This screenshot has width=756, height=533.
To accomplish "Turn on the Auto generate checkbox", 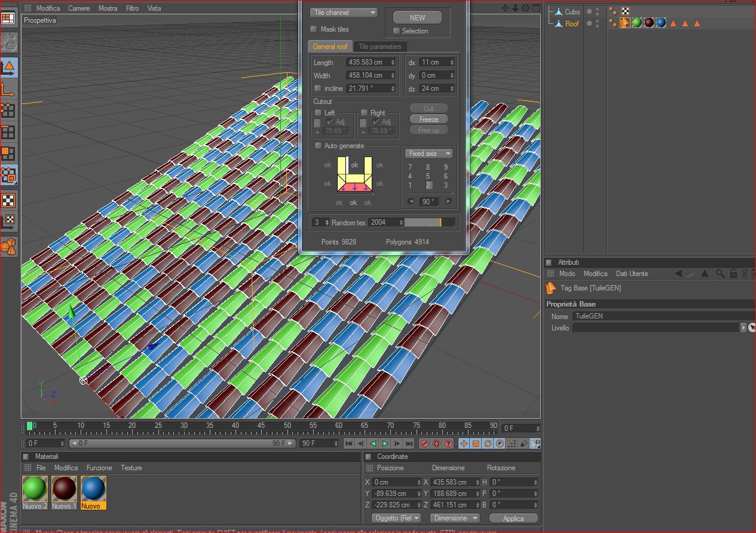I will point(318,146).
